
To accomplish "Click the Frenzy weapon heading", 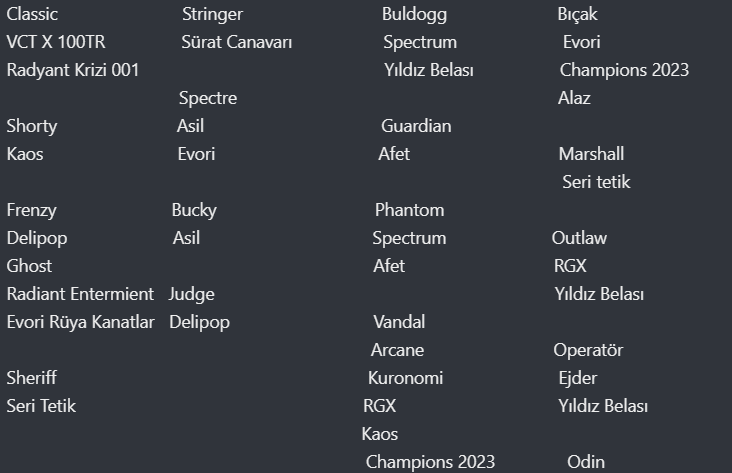I will pos(32,210).
